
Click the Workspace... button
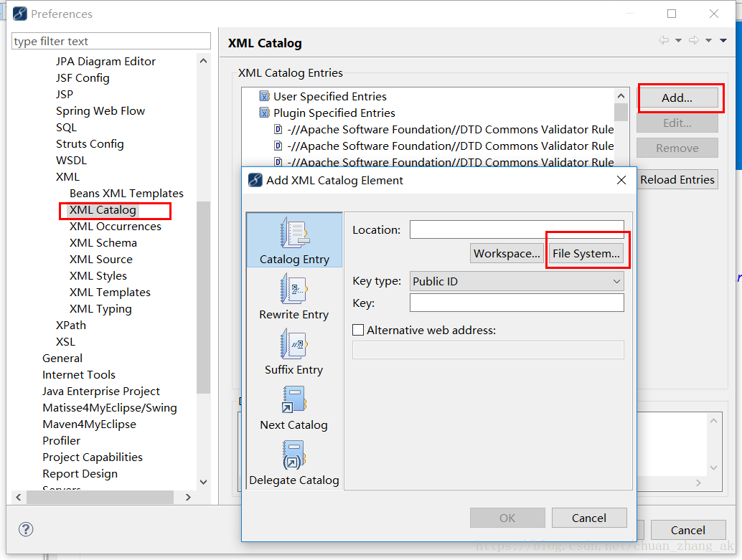point(507,254)
